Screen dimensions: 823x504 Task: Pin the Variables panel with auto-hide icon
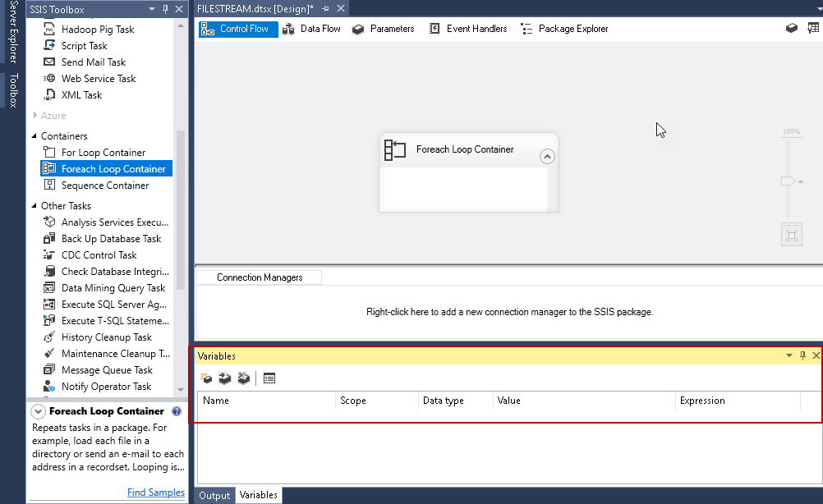click(802, 355)
